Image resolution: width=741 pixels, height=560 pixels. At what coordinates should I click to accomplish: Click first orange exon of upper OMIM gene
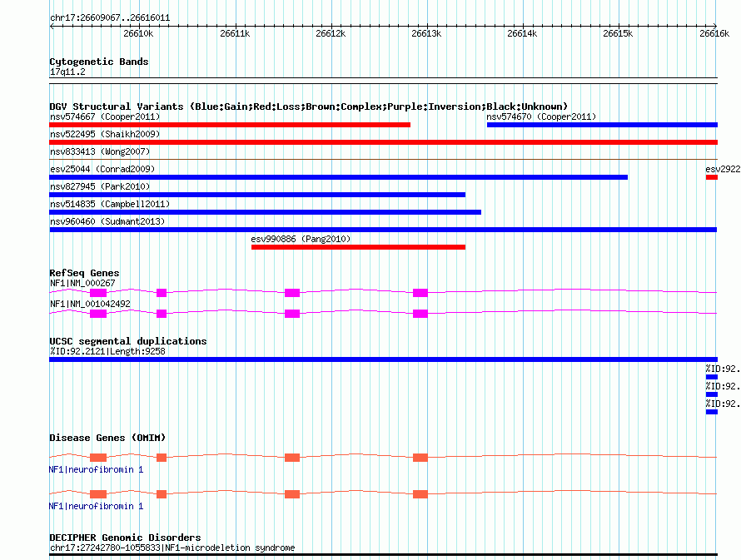(98, 458)
